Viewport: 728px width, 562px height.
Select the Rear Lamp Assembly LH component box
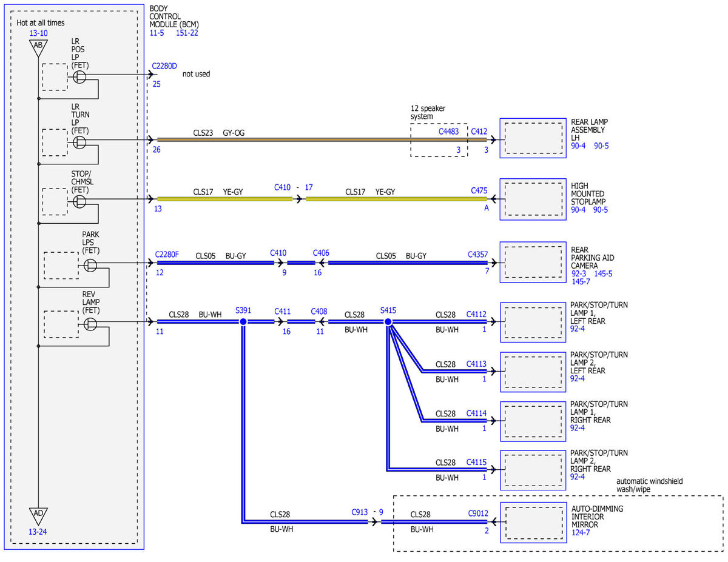coord(533,139)
